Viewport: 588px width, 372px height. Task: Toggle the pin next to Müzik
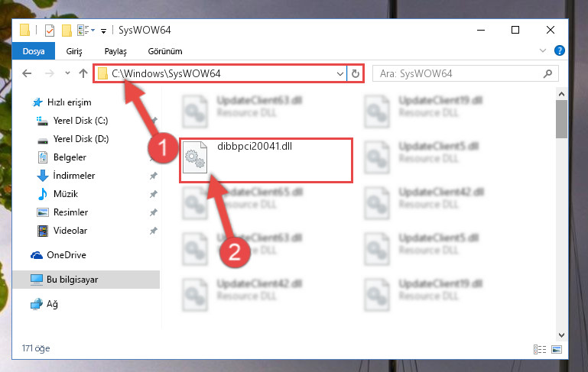click(154, 194)
